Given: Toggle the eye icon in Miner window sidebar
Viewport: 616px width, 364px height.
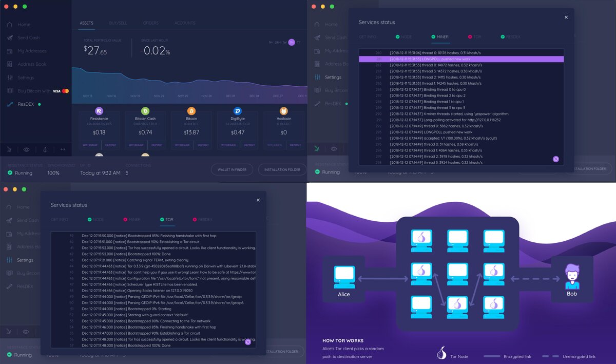Looking at the screenshot, I should 334,149.
